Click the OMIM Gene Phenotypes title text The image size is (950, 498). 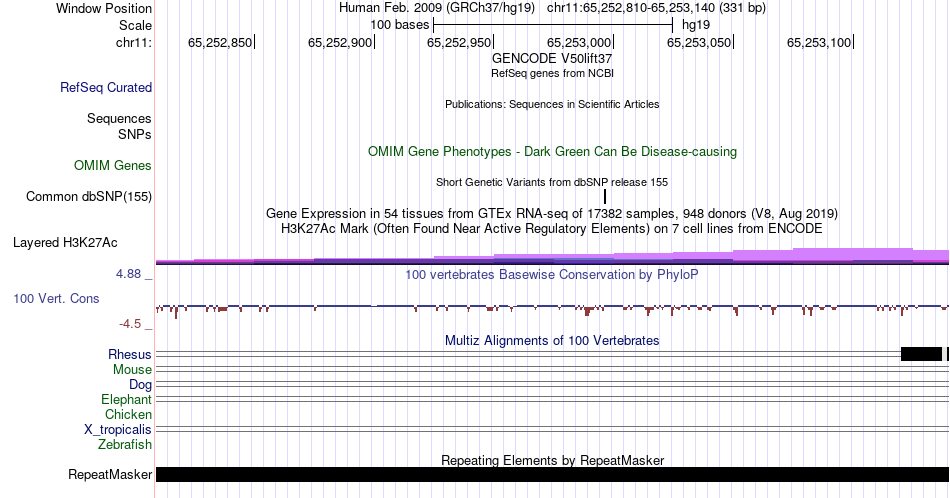point(552,151)
